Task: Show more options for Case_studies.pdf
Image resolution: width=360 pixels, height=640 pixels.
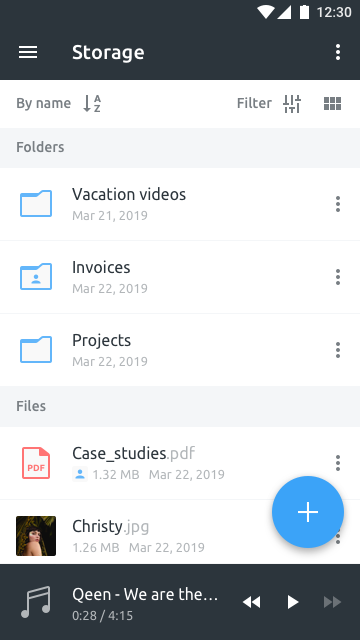Action: coord(338,463)
